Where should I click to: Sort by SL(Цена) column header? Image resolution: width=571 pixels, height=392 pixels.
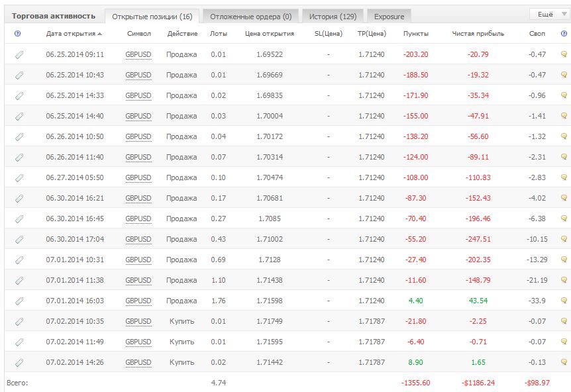pyautogui.click(x=329, y=34)
